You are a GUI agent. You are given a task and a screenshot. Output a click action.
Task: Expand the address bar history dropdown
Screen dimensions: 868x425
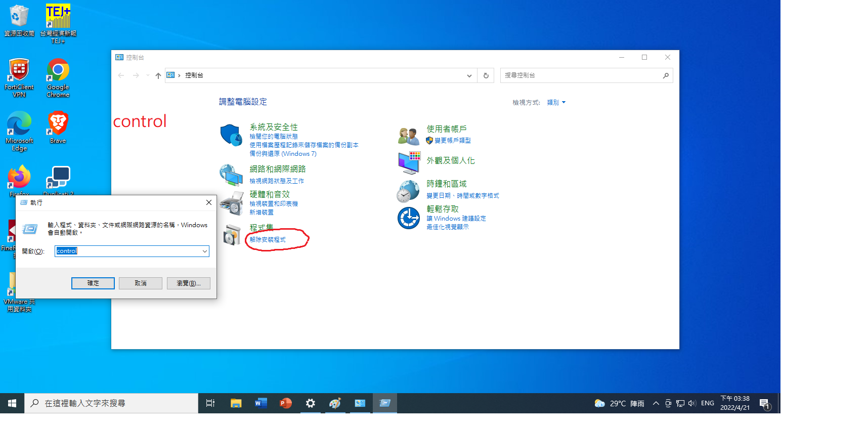pos(469,75)
